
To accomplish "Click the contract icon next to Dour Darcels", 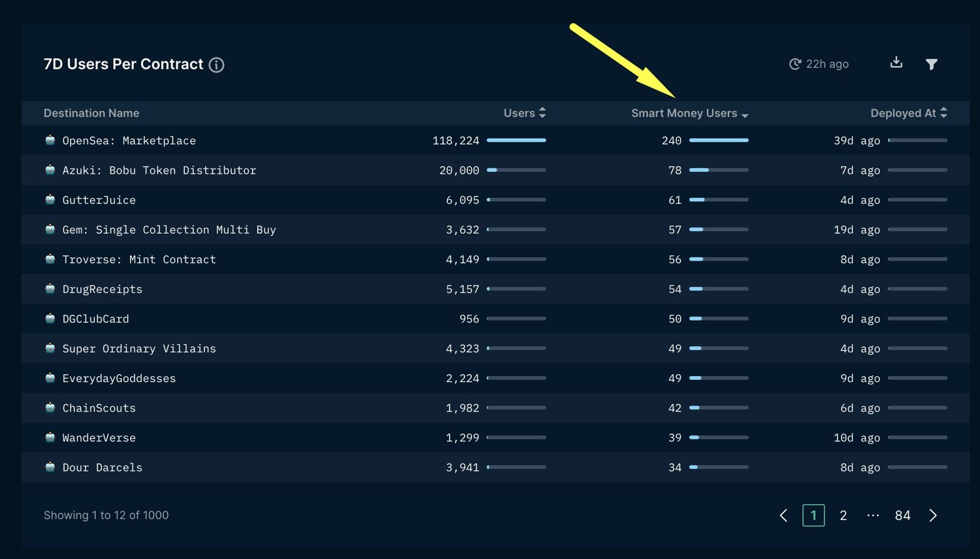I will point(50,467).
